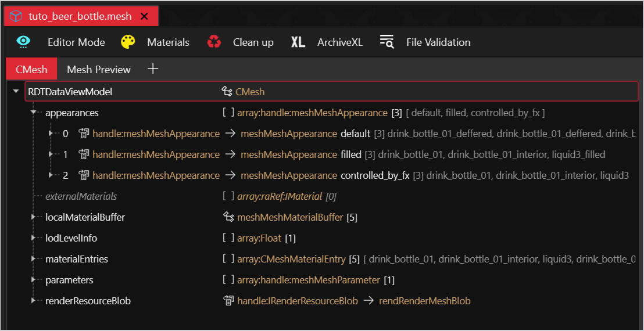Open the Materials palette icon
Screen dimensions: 644x331
pyautogui.click(x=128, y=42)
